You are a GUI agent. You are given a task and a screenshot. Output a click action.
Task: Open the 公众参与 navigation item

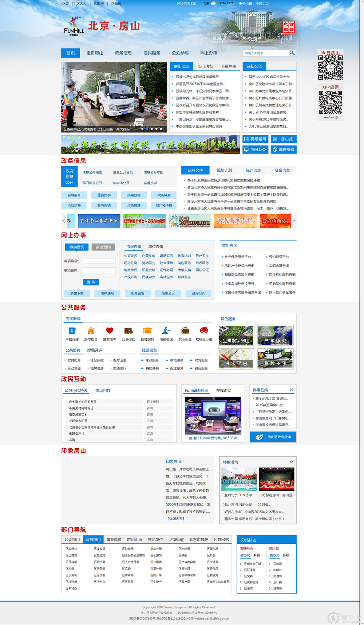point(180,53)
